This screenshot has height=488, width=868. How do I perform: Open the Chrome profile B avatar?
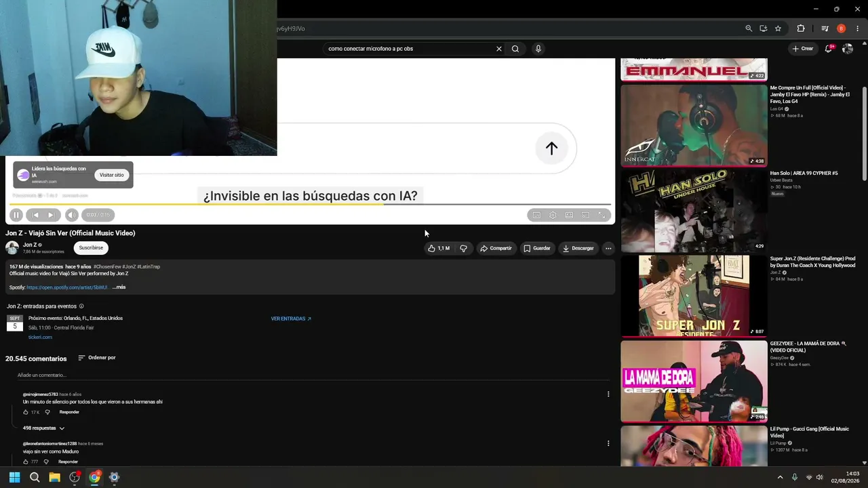841,28
